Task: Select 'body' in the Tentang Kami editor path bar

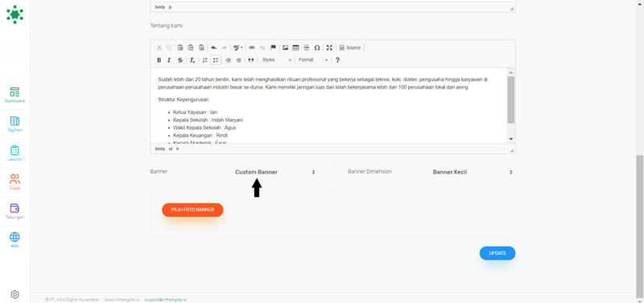Action: pyautogui.click(x=159, y=149)
